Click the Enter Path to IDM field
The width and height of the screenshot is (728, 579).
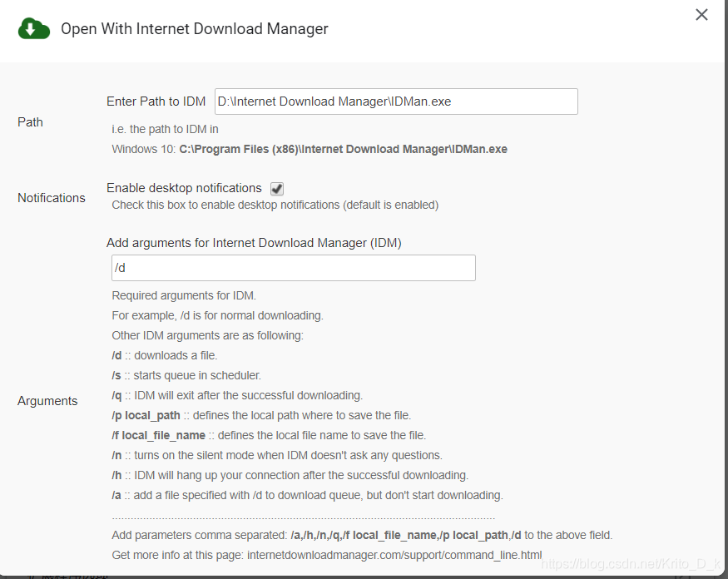(396, 101)
